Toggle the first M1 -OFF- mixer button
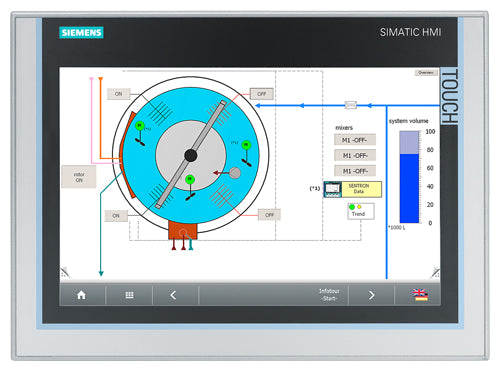 tap(355, 140)
